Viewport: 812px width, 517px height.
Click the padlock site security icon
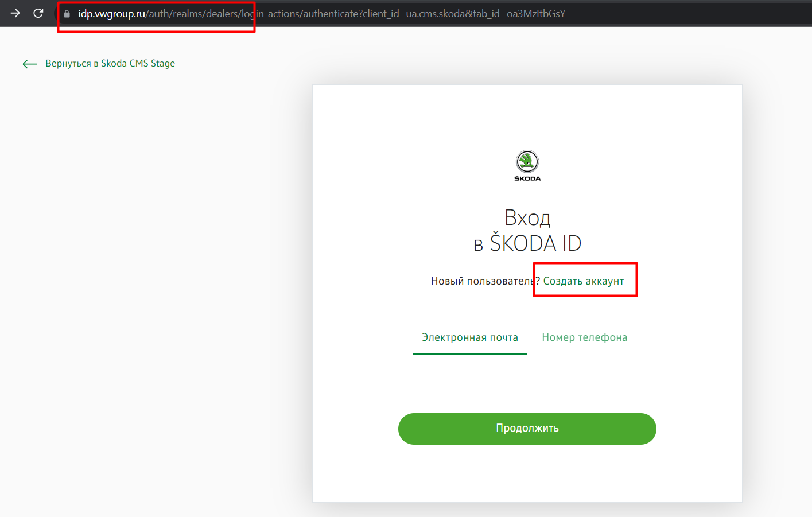67,14
